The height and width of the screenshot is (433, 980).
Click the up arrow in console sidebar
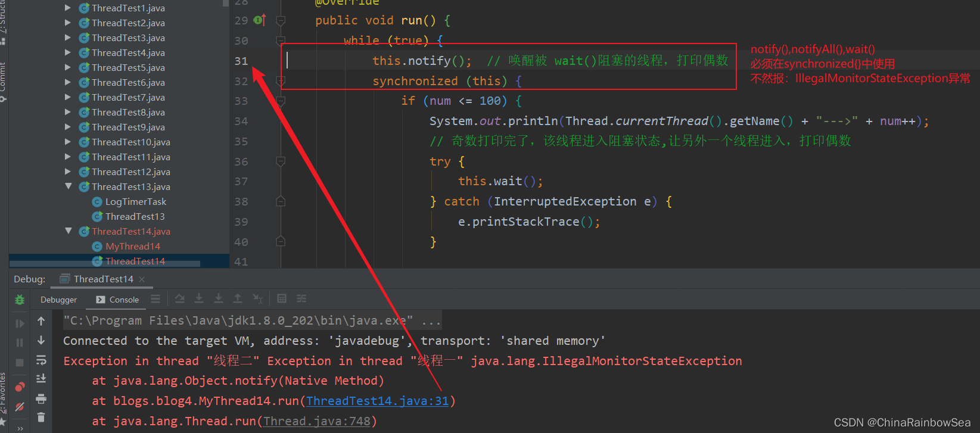tap(41, 321)
